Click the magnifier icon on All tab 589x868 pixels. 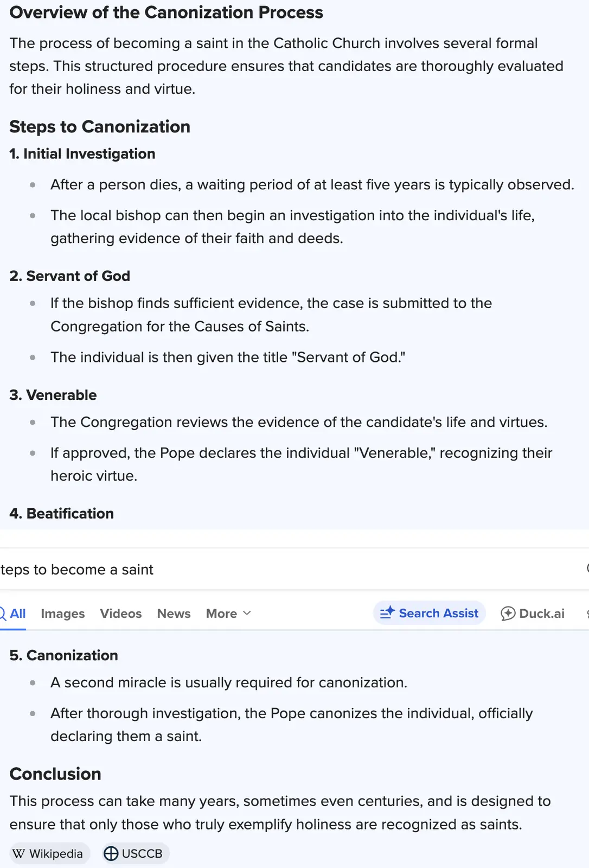3,614
